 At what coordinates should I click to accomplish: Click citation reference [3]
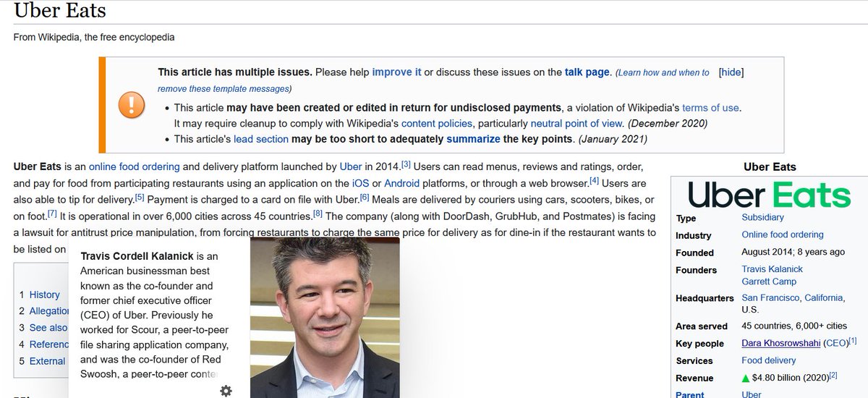[x=406, y=164]
